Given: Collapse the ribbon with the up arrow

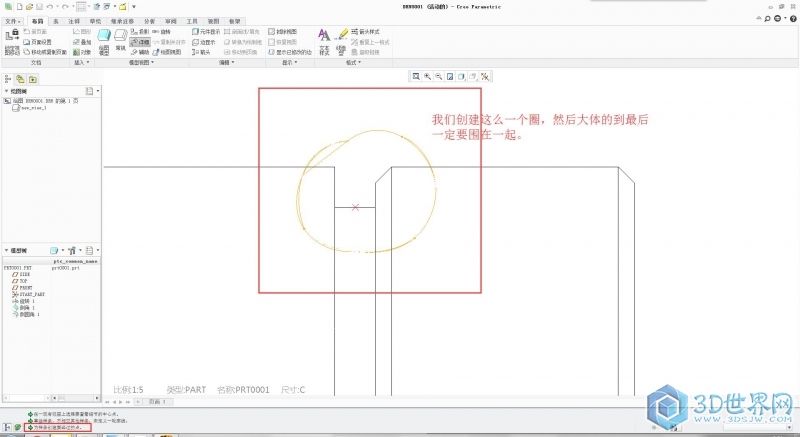Looking at the screenshot, I should (759, 19).
